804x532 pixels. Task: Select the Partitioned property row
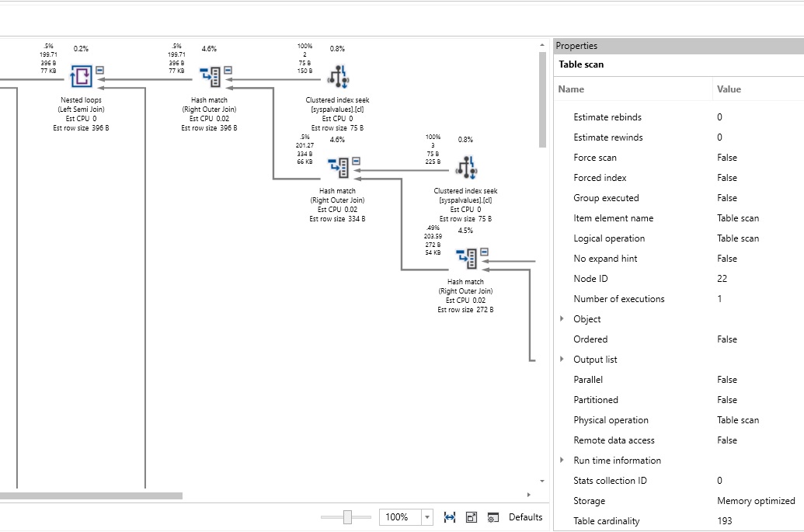679,400
